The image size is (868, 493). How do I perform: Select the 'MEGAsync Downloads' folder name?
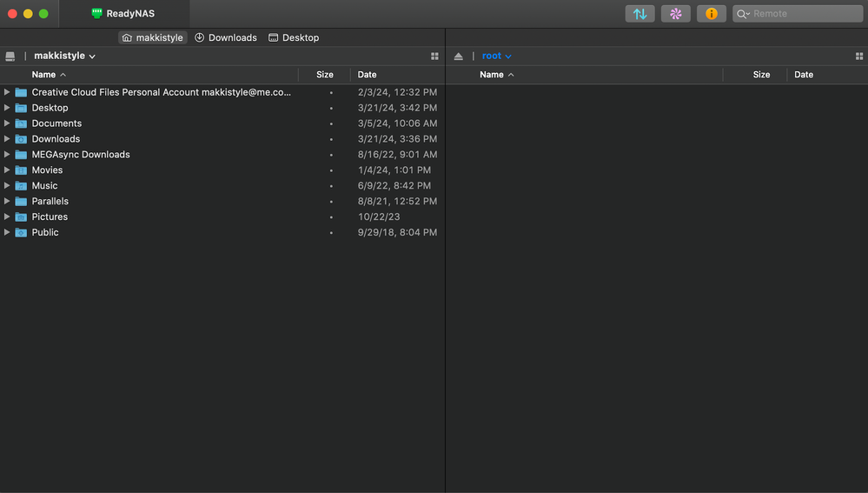pos(81,154)
